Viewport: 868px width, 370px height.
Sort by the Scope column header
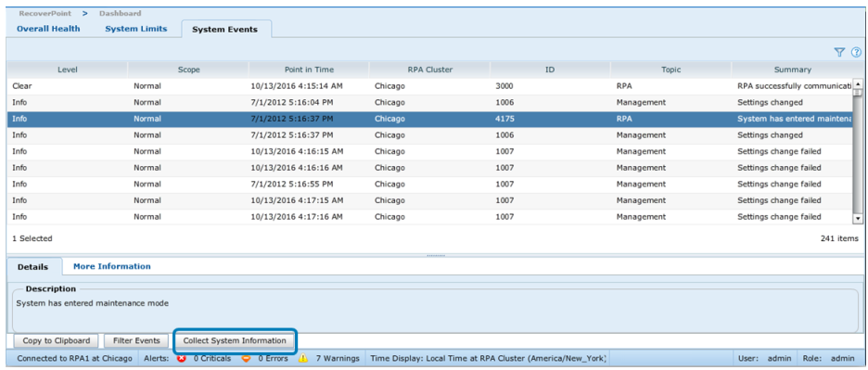tap(188, 70)
